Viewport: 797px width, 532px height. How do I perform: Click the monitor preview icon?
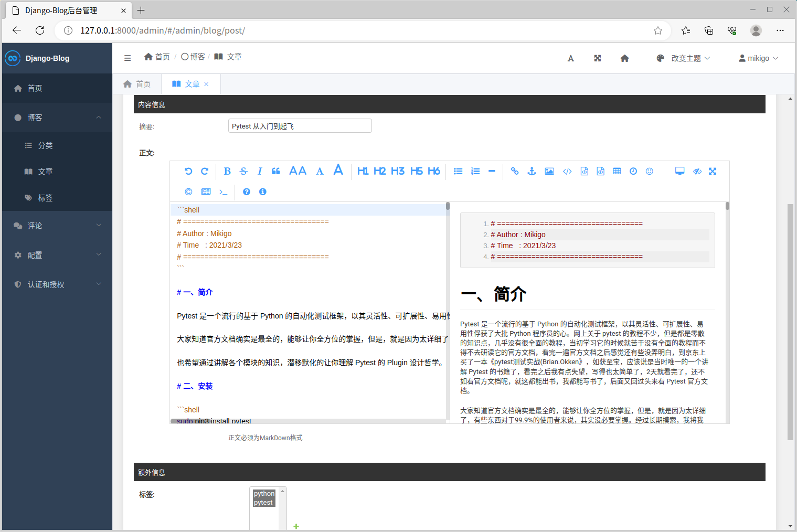click(679, 171)
